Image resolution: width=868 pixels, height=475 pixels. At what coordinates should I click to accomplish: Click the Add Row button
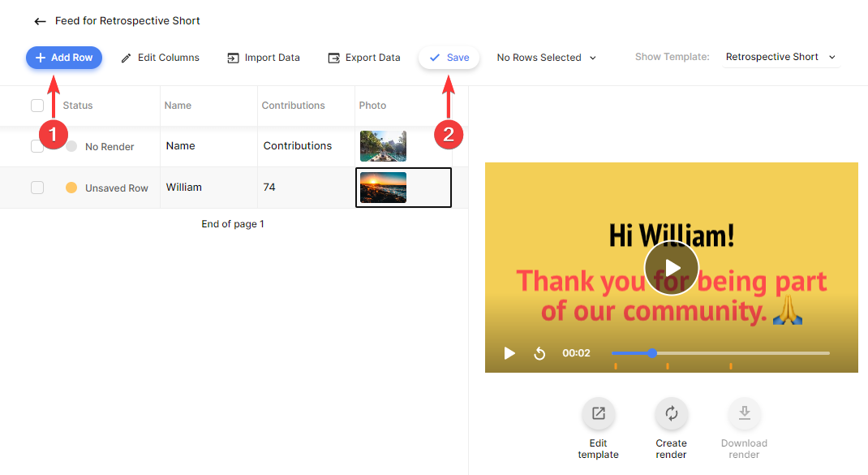pos(64,58)
